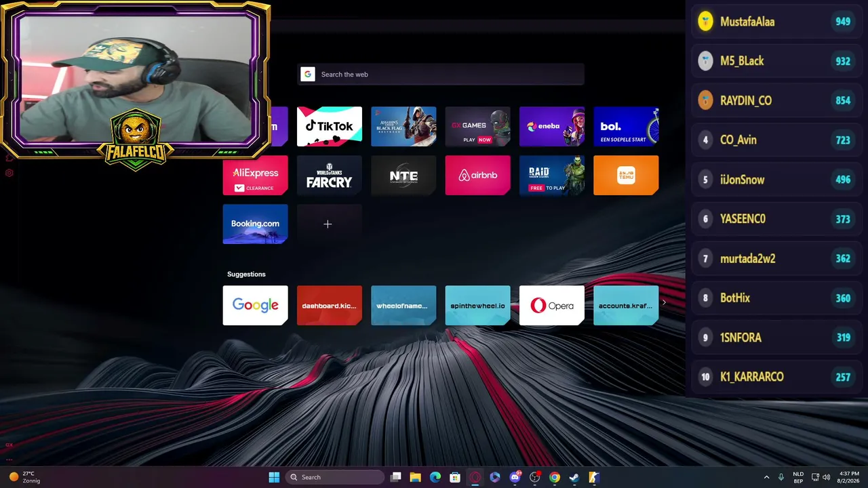Open the TikTok speed dial tile
This screenshot has width=868, height=488.
[x=330, y=126]
